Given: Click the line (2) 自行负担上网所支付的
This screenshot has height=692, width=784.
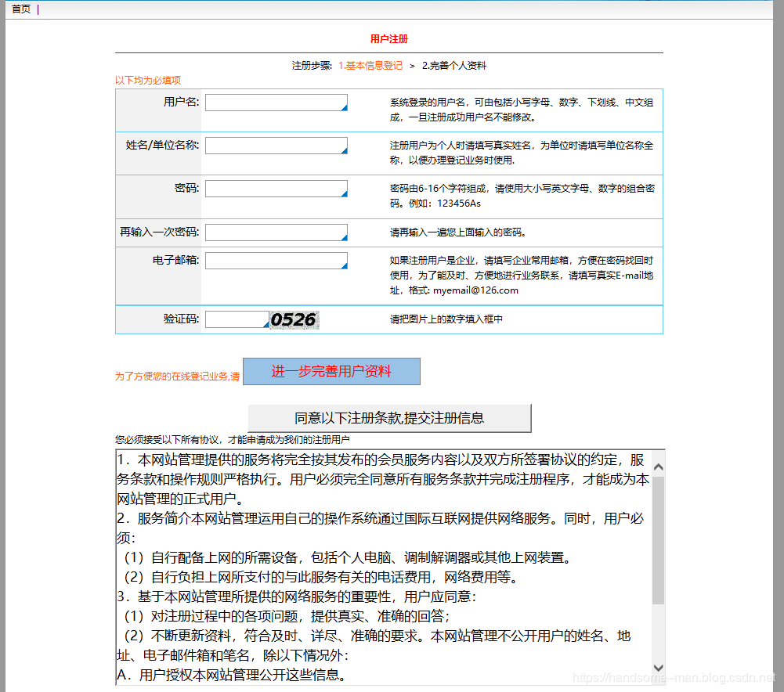Looking at the screenshot, I should click(322, 577).
